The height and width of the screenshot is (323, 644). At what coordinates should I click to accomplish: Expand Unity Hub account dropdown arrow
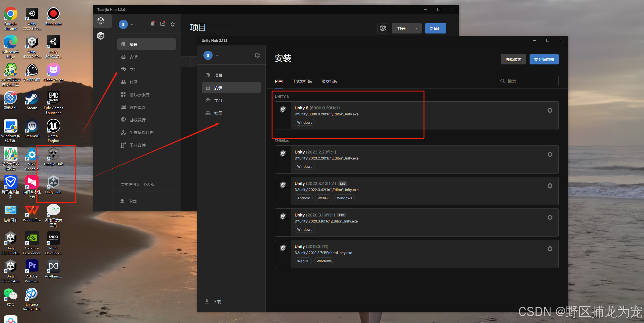pos(217,56)
